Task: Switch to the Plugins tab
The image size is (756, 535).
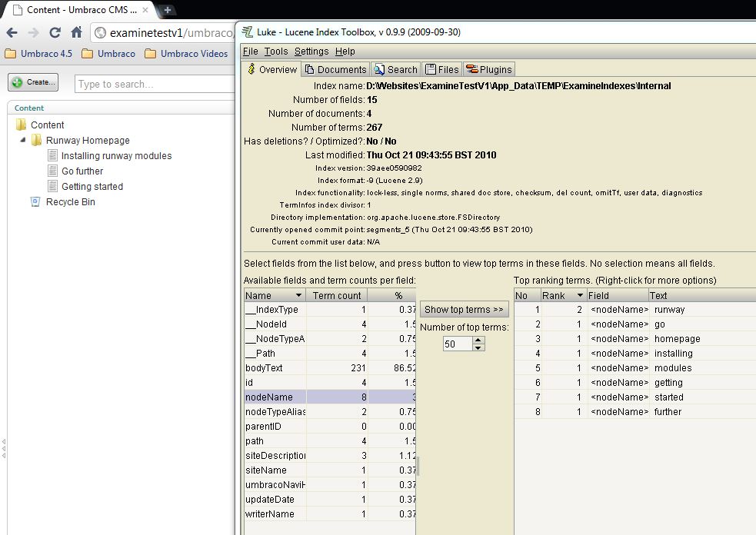Action: 489,69
